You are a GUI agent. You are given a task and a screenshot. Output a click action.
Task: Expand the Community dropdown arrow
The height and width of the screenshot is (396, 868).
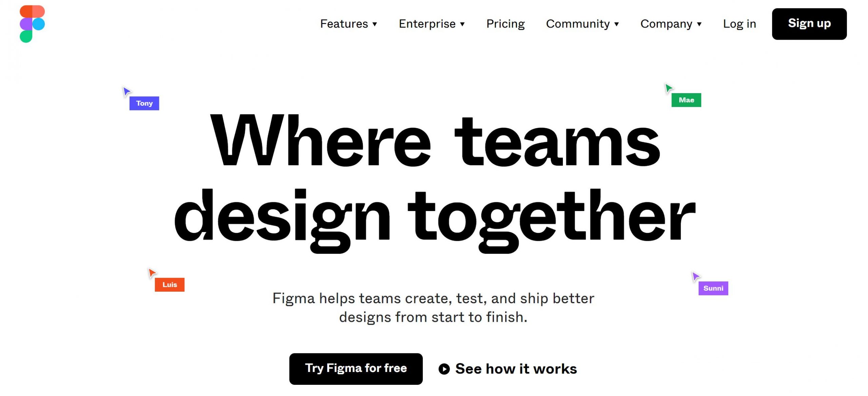[617, 24]
